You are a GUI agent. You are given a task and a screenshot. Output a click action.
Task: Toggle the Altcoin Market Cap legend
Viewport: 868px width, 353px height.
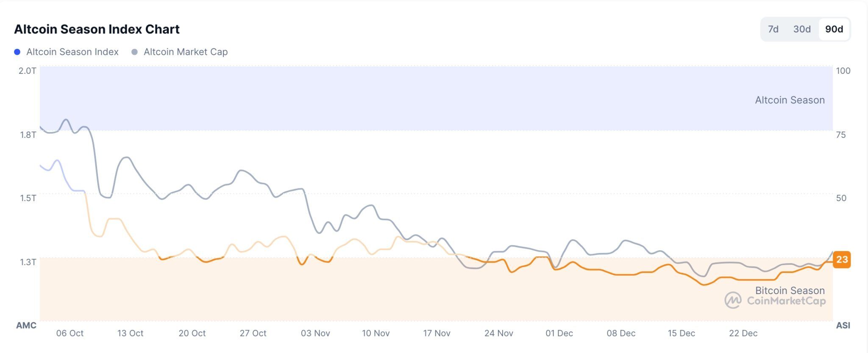pyautogui.click(x=185, y=52)
